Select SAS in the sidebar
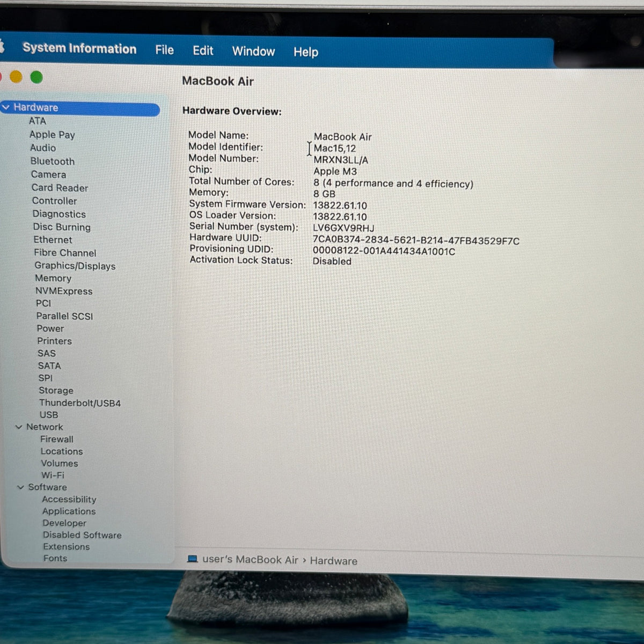This screenshot has height=644, width=644. [47, 353]
